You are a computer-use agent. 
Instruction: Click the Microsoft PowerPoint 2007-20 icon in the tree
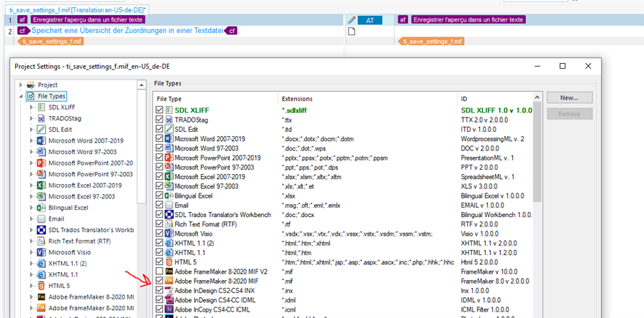tap(41, 163)
